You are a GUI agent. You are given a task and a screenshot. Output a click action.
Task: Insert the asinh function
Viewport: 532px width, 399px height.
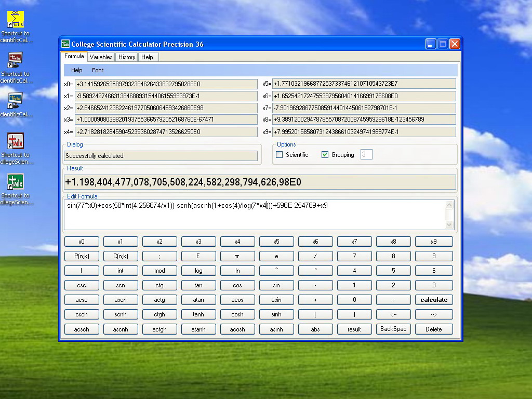(276, 329)
